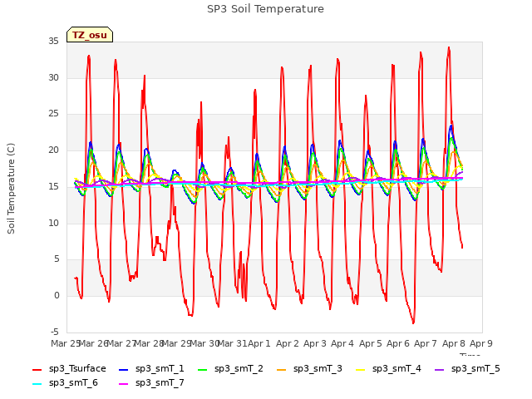Click the 0 y-axis tick label
Viewport: 532px width, 399px height.
tap(57, 296)
